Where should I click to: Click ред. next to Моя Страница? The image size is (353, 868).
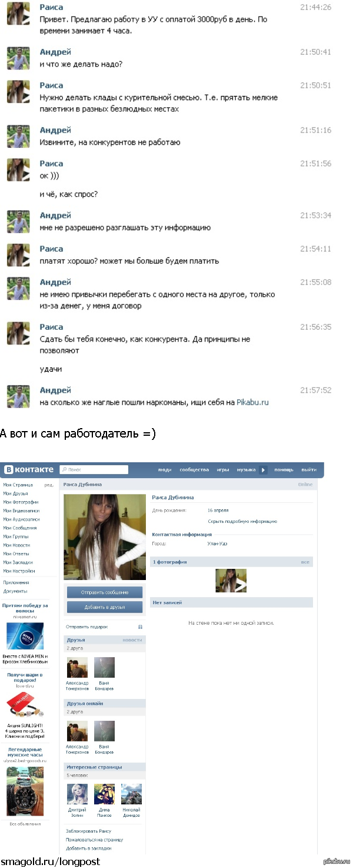(49, 485)
